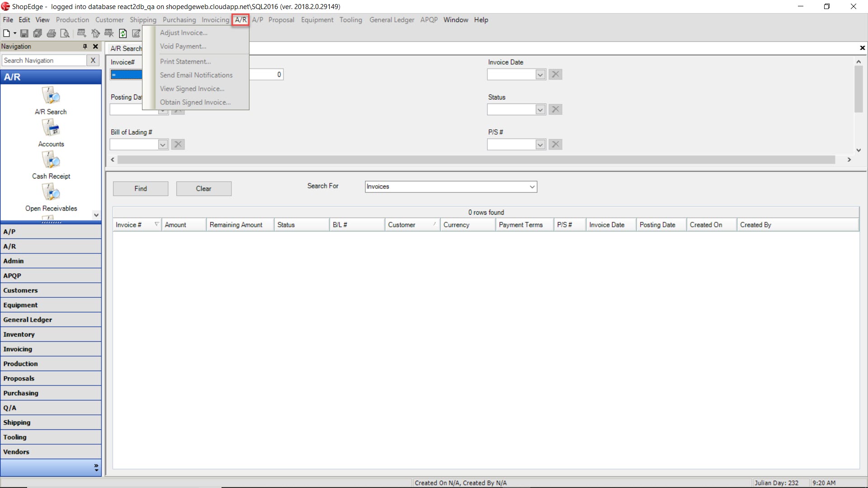Click the Save floppy disk icon

(x=24, y=33)
